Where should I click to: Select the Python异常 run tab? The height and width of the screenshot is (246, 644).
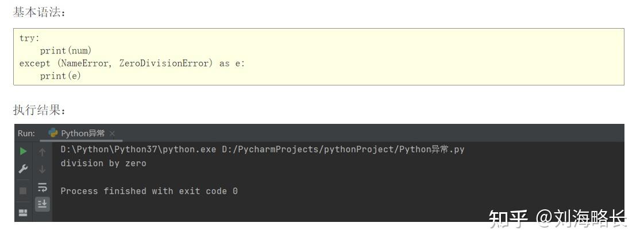(x=82, y=133)
